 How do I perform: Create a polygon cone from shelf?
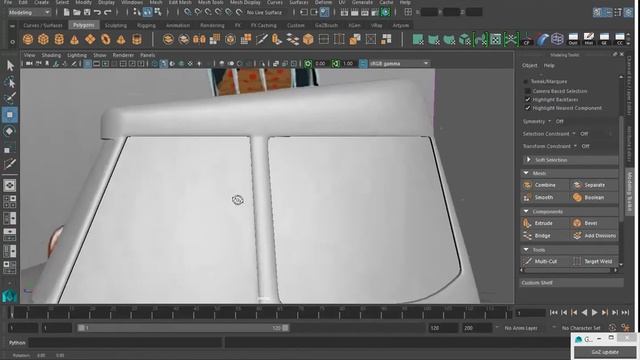click(74, 40)
